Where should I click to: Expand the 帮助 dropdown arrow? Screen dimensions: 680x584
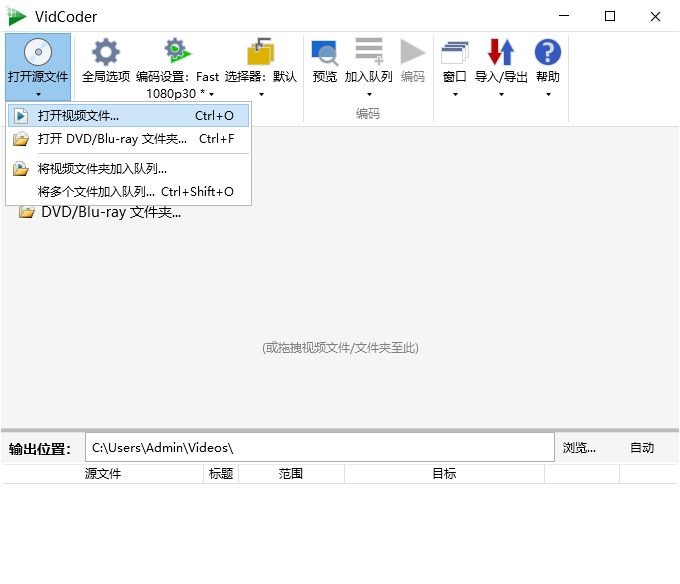(x=549, y=95)
